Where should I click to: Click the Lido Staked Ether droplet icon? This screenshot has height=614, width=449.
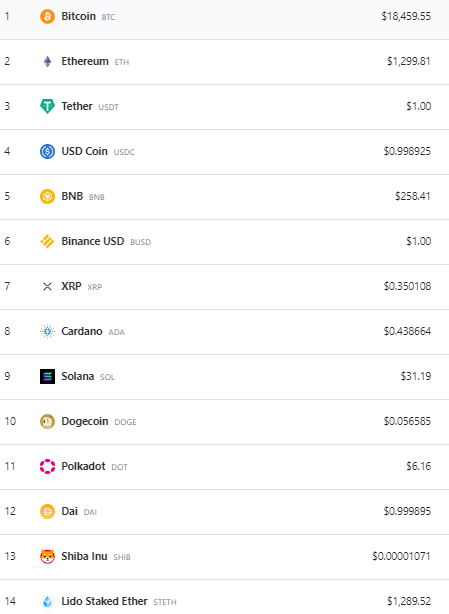click(47, 601)
